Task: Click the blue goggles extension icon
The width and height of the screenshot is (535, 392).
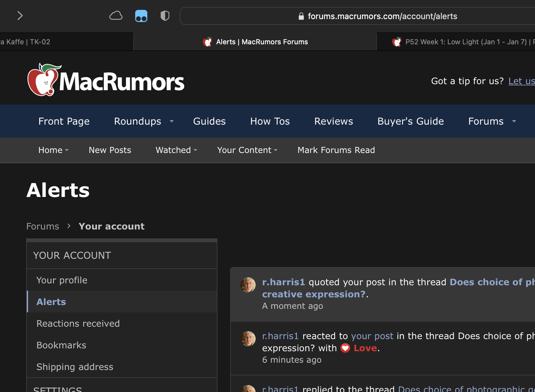Action: [x=141, y=16]
